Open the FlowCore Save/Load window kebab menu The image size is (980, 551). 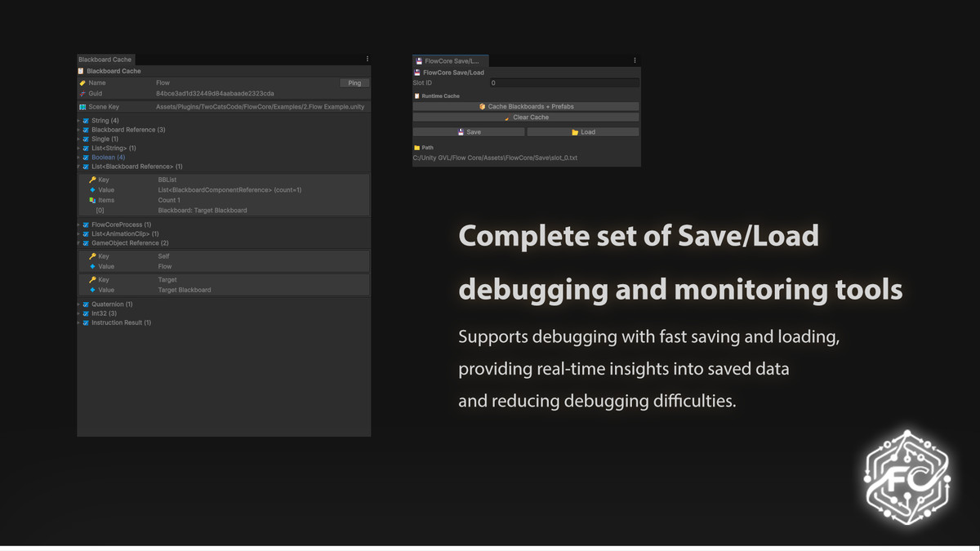point(635,60)
